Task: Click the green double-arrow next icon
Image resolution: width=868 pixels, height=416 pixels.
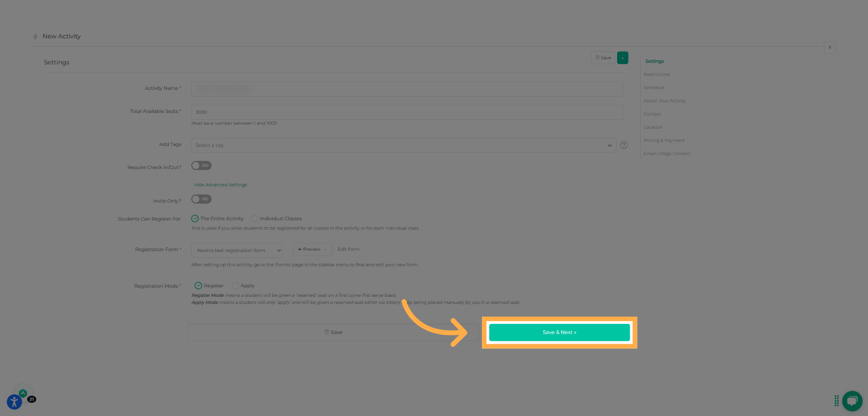Action: point(623,58)
